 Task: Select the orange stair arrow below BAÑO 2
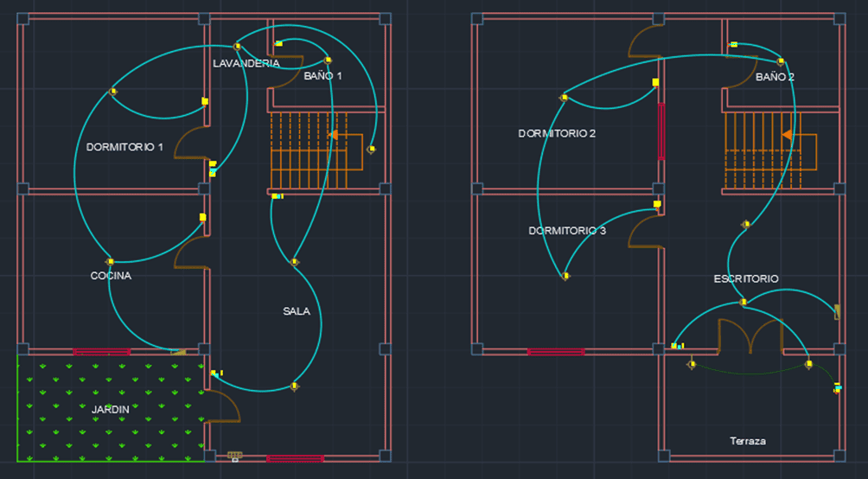[786, 135]
